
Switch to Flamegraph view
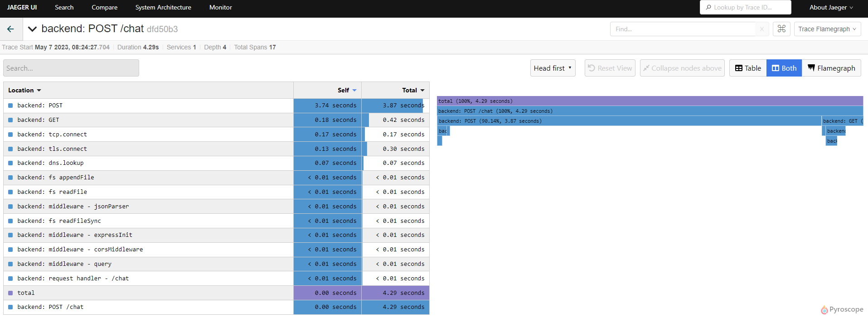click(x=831, y=68)
